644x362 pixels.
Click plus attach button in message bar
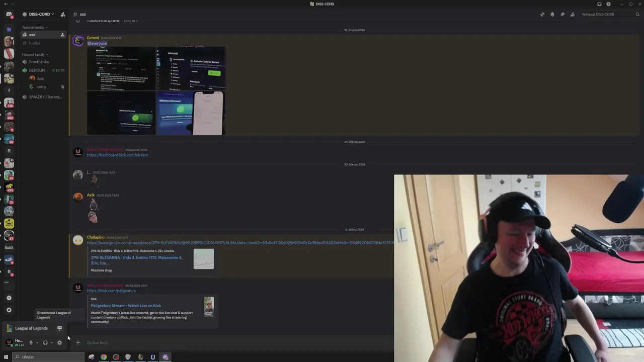tap(77, 342)
